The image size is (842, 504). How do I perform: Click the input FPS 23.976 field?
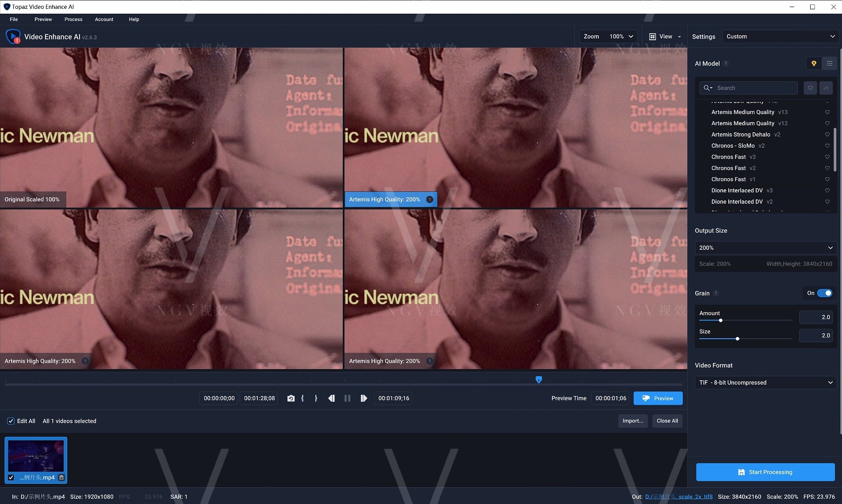153,497
